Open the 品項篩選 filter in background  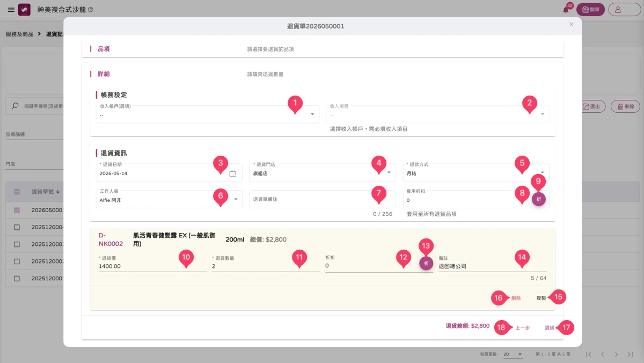pos(34,134)
